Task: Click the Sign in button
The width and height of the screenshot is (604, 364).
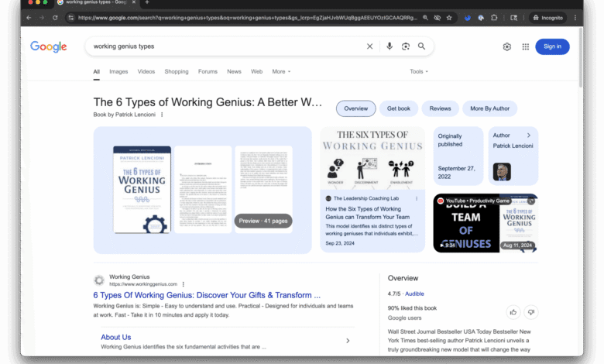Action: [552, 46]
